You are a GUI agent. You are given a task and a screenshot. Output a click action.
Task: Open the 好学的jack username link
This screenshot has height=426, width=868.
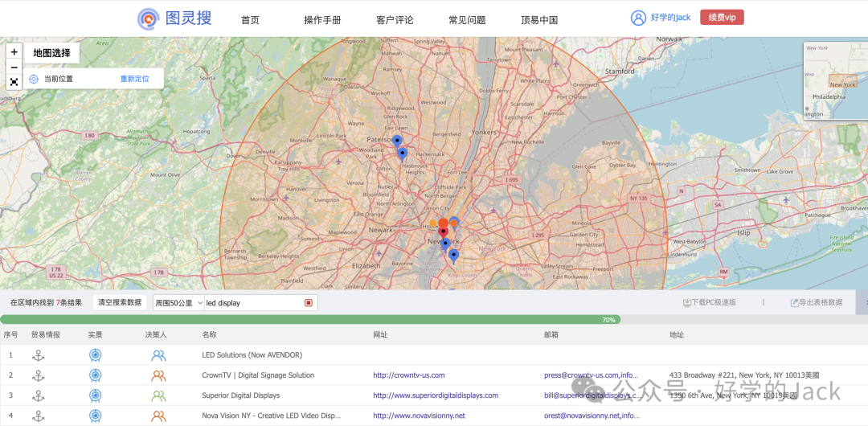tap(670, 18)
